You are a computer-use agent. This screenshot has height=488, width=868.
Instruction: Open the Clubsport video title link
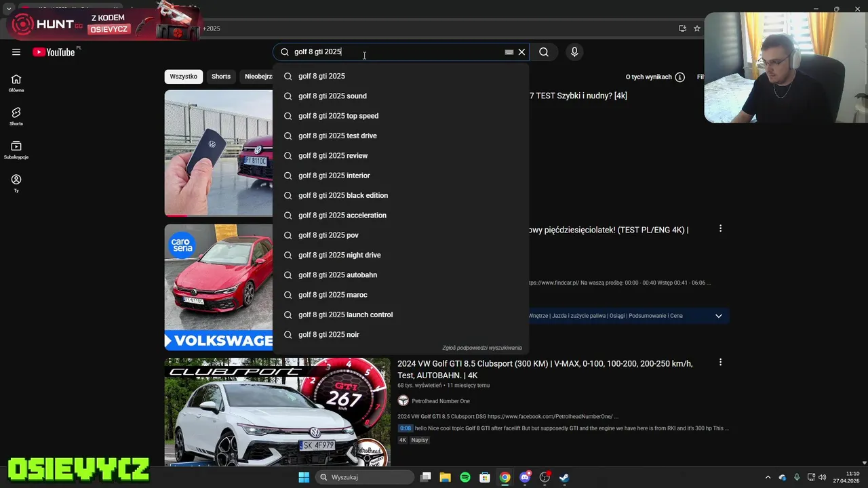point(545,369)
